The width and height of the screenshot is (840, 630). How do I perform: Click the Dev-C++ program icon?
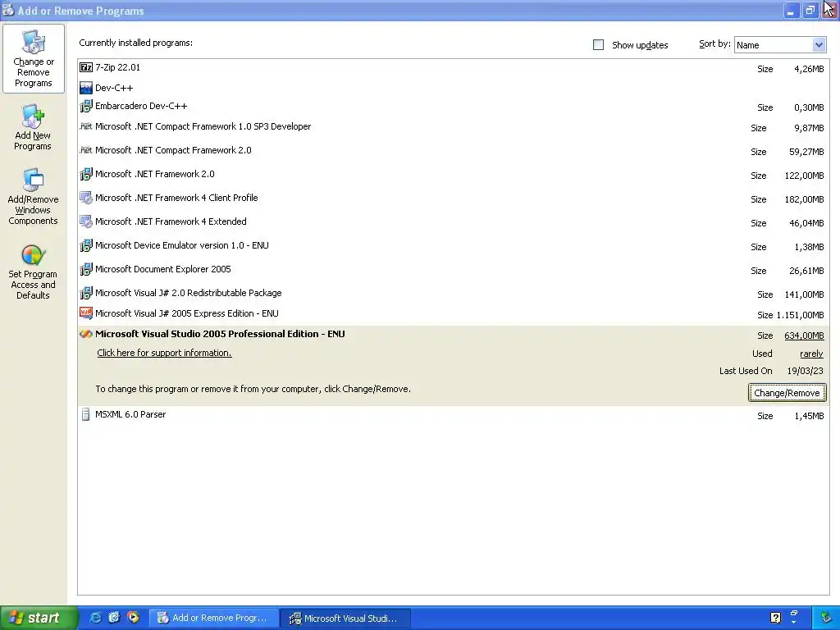click(85, 88)
